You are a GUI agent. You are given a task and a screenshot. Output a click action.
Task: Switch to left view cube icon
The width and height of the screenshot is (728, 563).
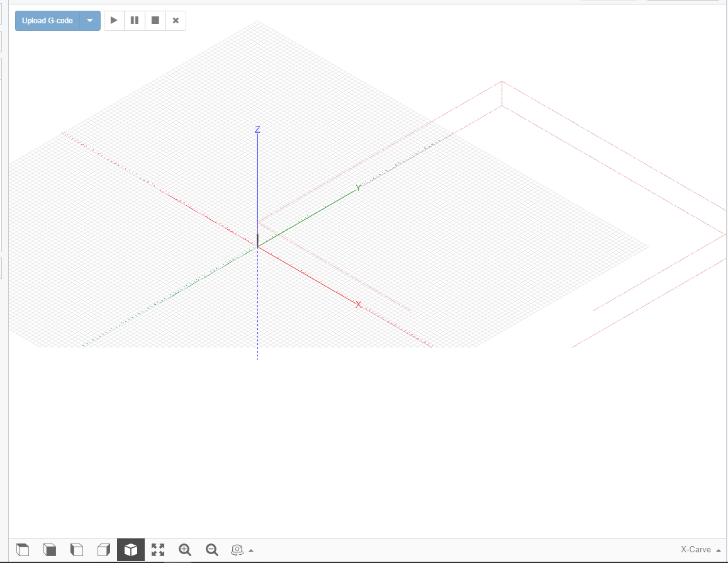[77, 550]
